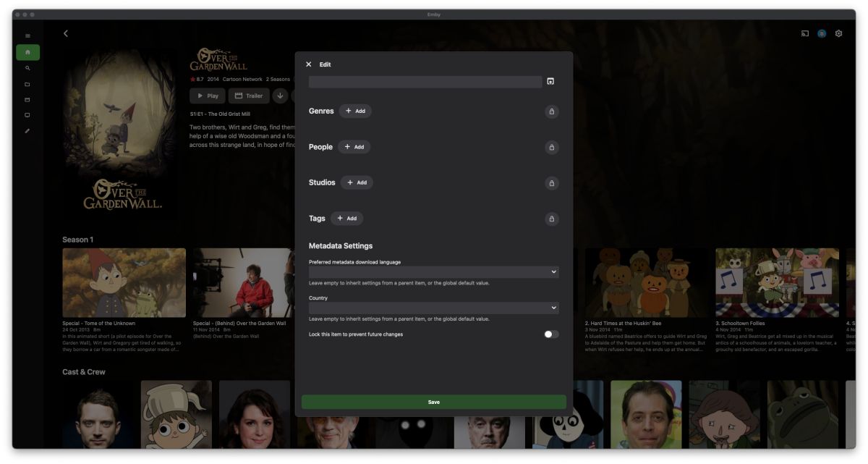
Task: Open server Settings via the gear icon
Action: coord(838,33)
